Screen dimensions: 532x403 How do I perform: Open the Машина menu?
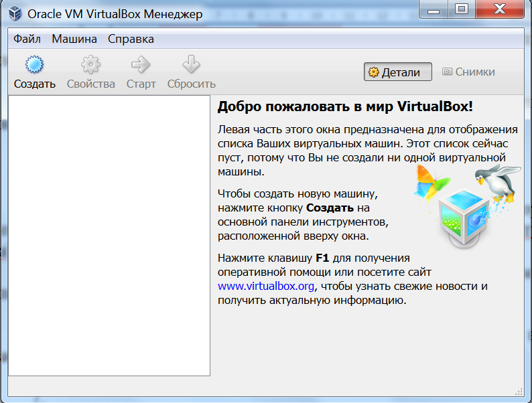(74, 39)
